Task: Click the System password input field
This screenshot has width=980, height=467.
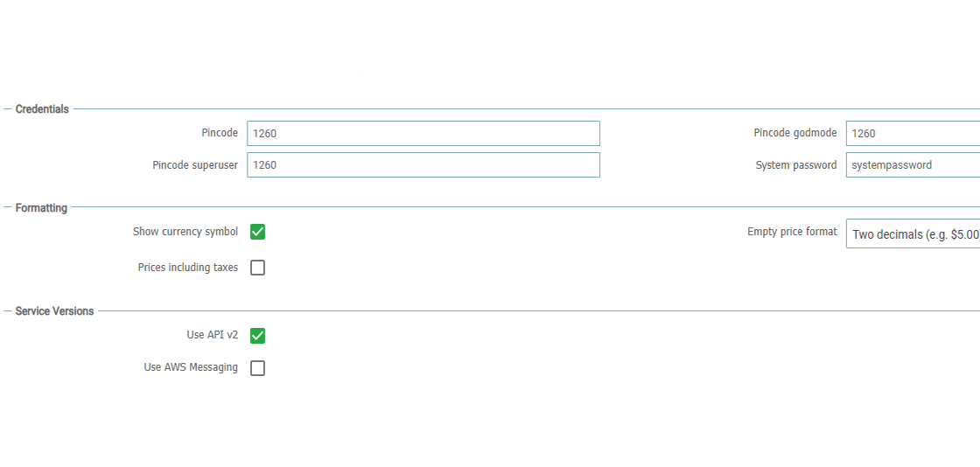Action: click(913, 164)
